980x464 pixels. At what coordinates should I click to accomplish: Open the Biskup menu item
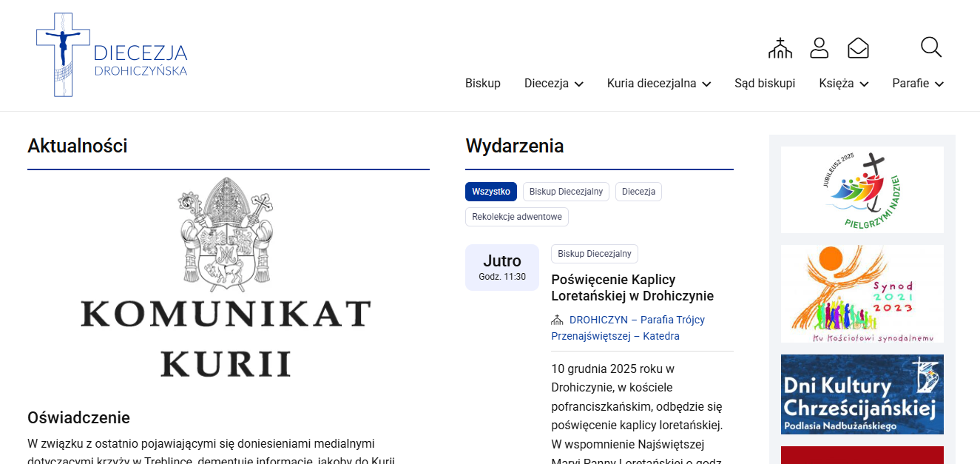point(483,84)
